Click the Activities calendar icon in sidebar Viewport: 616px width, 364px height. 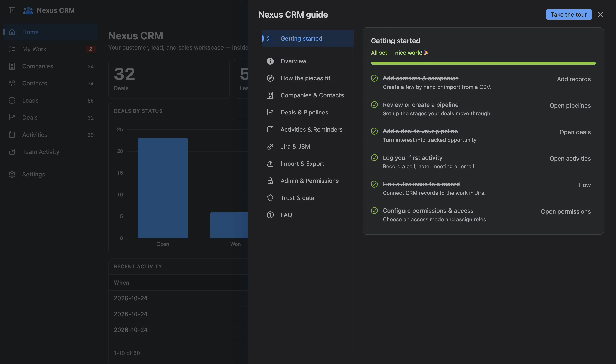(12, 134)
